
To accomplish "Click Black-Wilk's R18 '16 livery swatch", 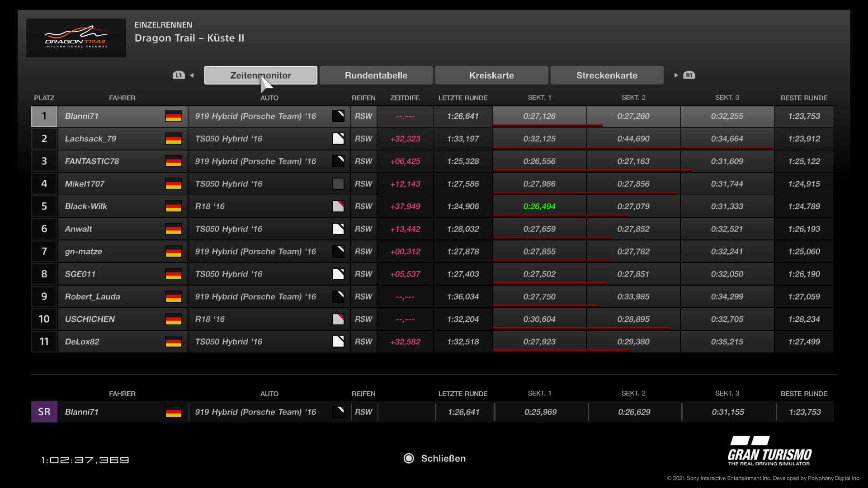I will (x=338, y=206).
